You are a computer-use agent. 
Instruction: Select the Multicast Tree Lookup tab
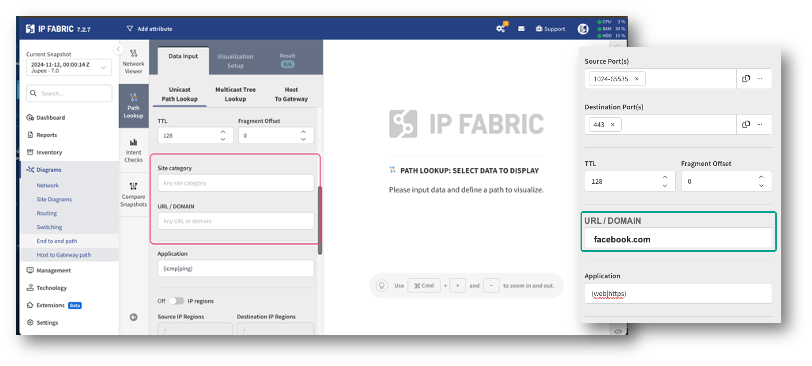[236, 94]
